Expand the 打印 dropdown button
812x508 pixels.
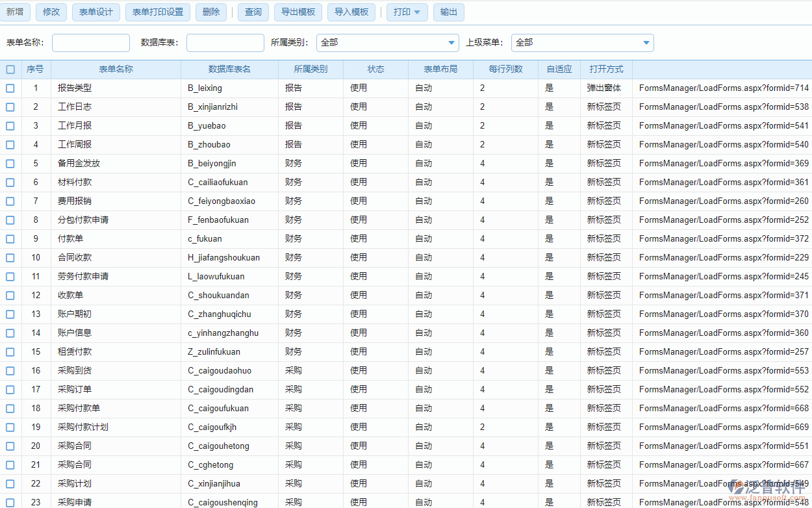tap(407, 12)
